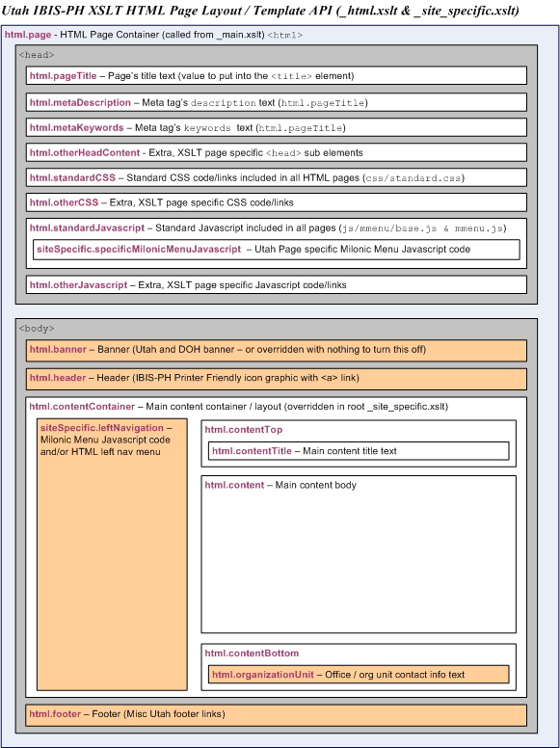Click the html.content main body area
The width and height of the screenshot is (560, 748).
click(x=359, y=554)
